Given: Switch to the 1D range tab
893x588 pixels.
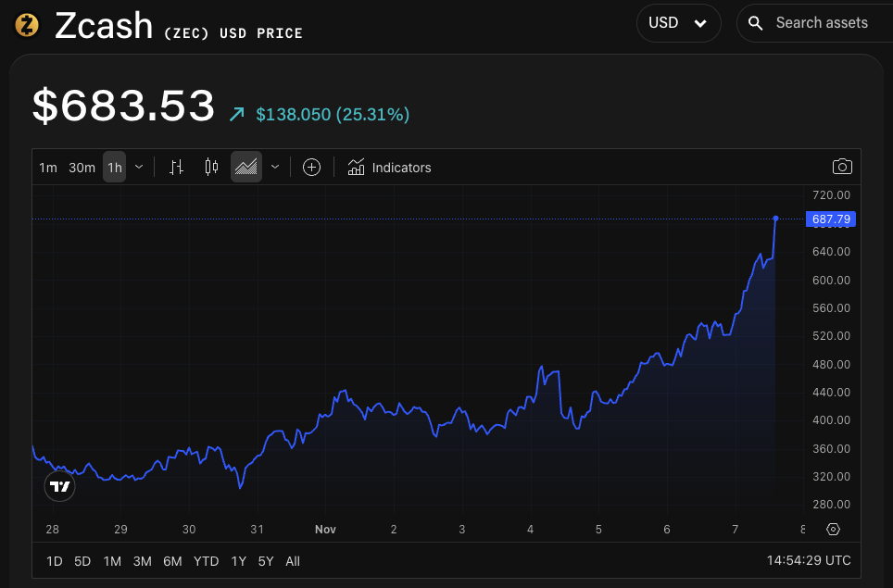Looking at the screenshot, I should tap(54, 561).
